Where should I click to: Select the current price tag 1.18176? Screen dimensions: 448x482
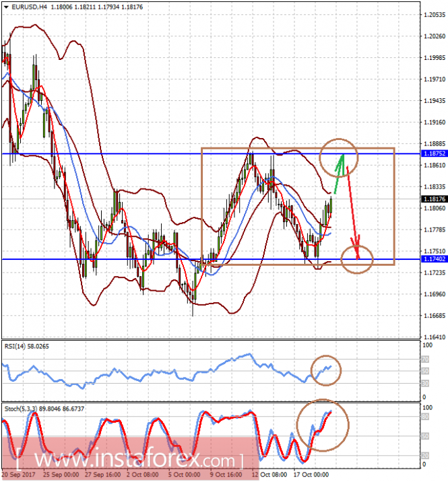[434, 199]
